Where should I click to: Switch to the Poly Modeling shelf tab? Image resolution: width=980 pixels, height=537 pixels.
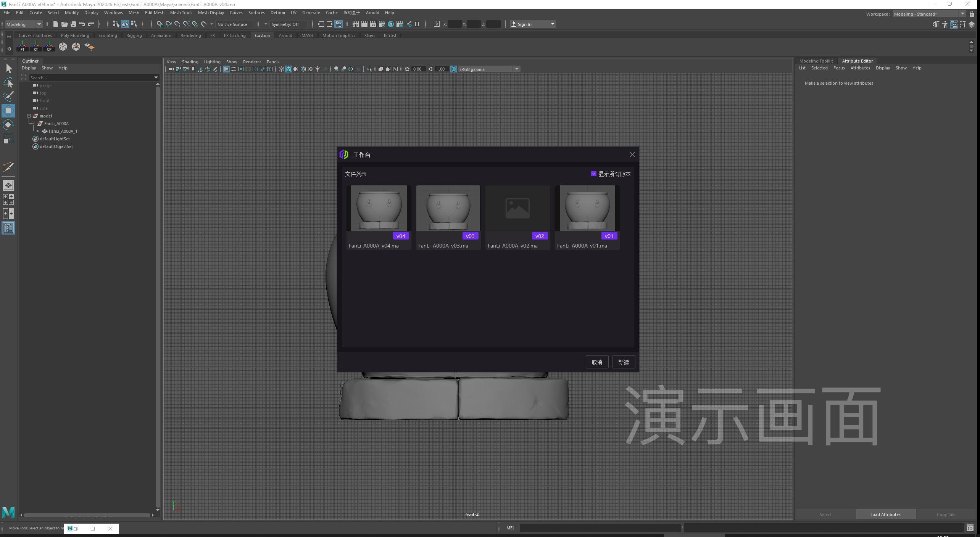[x=75, y=35]
